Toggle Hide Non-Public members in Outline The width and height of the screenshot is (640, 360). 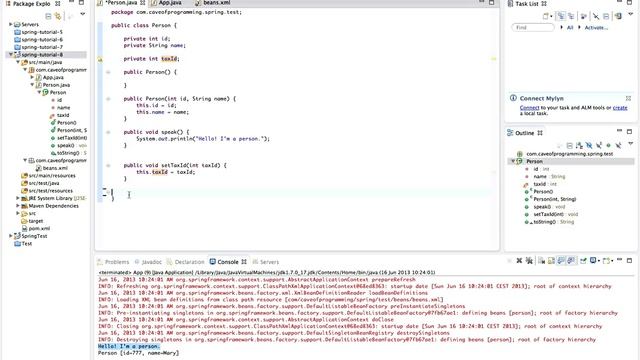tap(609, 145)
